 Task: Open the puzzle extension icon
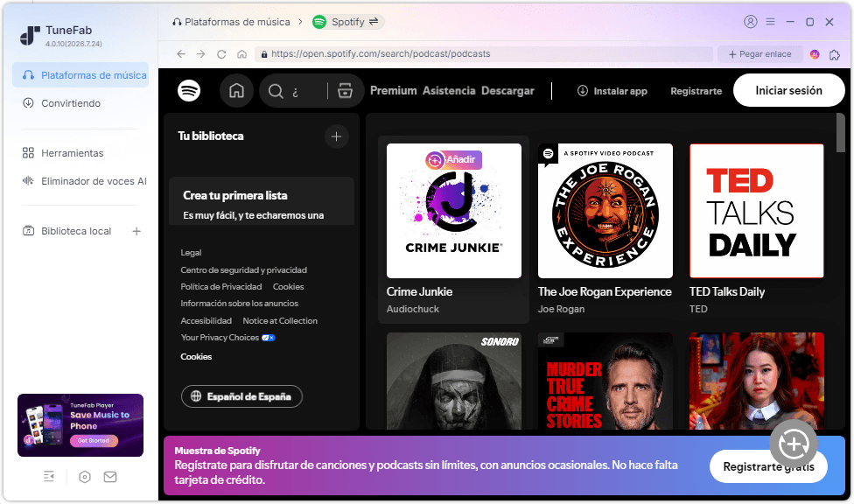click(x=835, y=54)
